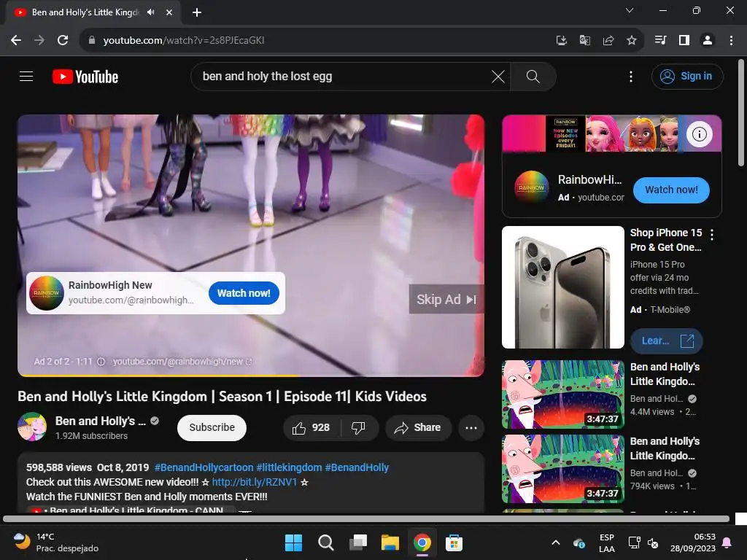Open the http://bit.ly/RZNV1 link
The image size is (747, 560).
click(255, 482)
